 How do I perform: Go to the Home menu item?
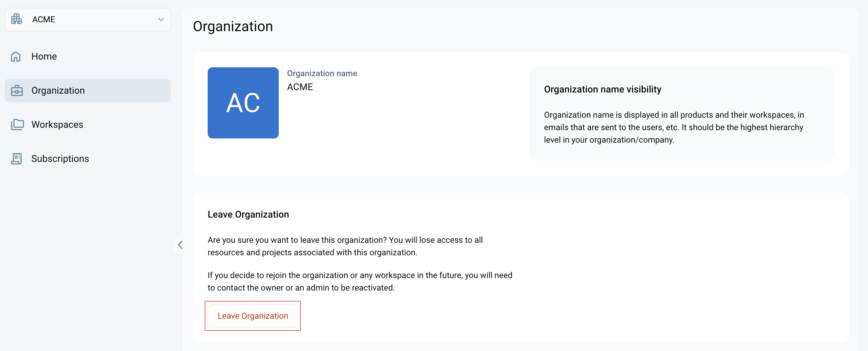[88, 56]
